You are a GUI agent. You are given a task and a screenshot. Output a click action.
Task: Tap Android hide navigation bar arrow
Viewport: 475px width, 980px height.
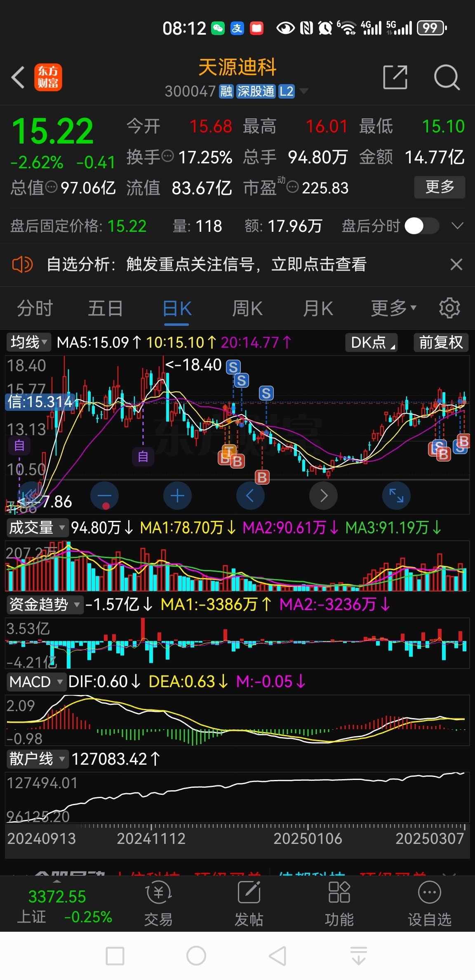pyautogui.click(x=359, y=956)
